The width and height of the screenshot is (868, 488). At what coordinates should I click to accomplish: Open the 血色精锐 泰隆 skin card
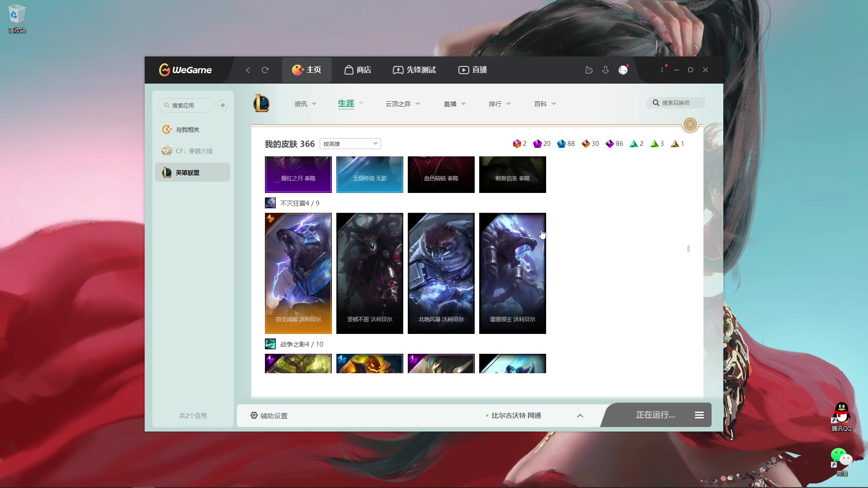click(x=441, y=174)
